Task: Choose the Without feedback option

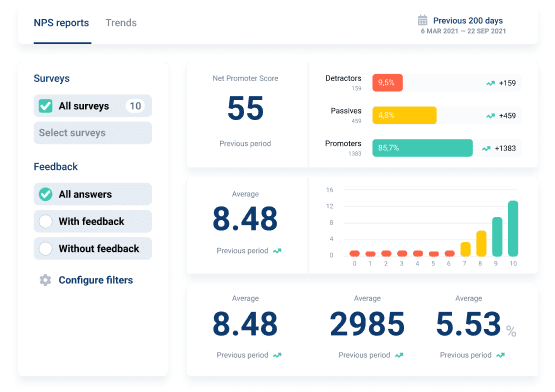Action: click(93, 249)
